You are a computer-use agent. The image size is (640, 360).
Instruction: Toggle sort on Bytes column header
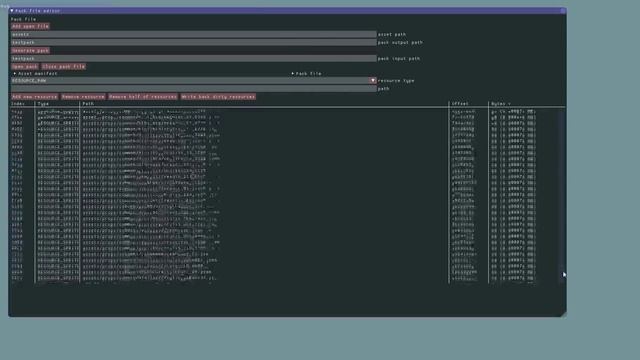click(x=501, y=104)
